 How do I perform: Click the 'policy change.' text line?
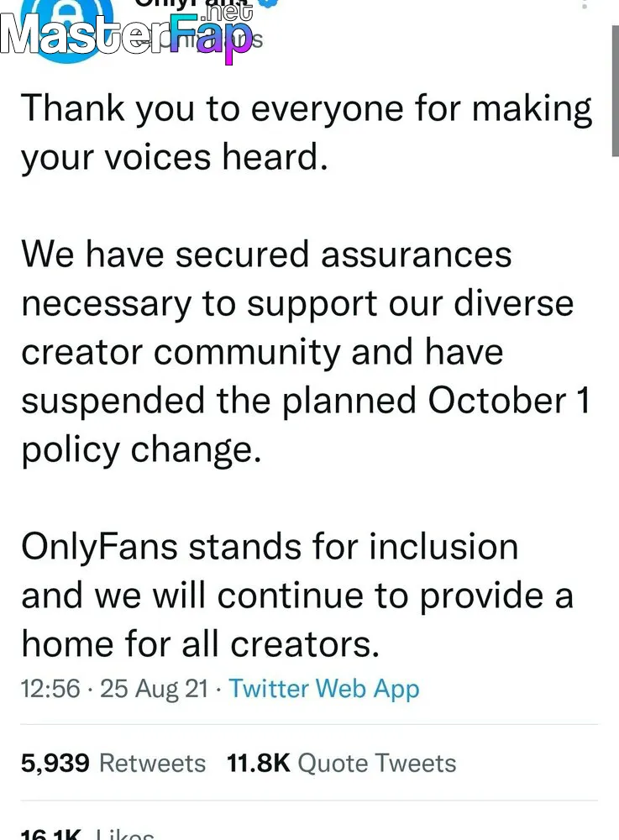click(141, 450)
